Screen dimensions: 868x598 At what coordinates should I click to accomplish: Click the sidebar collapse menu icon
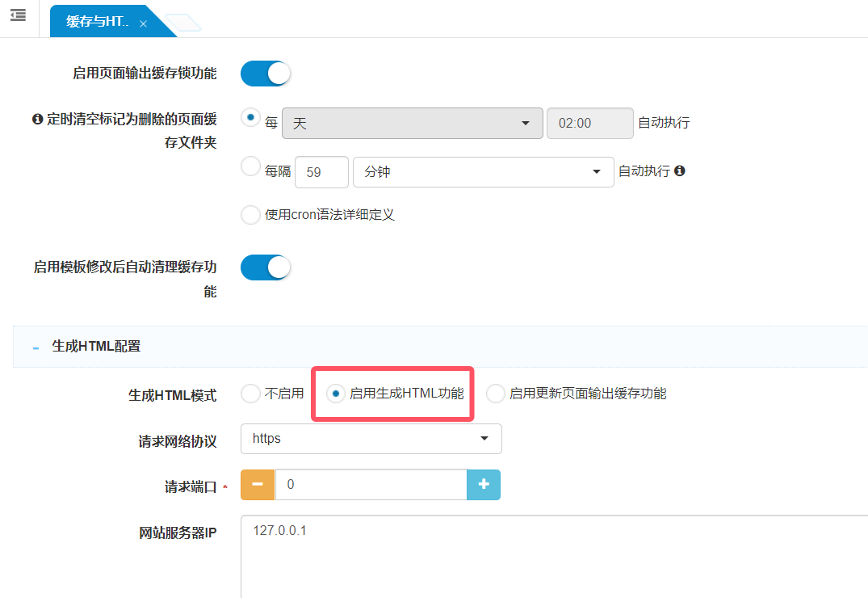(18, 15)
